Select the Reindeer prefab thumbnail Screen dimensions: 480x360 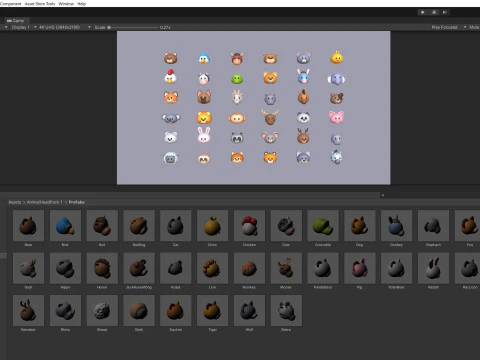(x=28, y=310)
